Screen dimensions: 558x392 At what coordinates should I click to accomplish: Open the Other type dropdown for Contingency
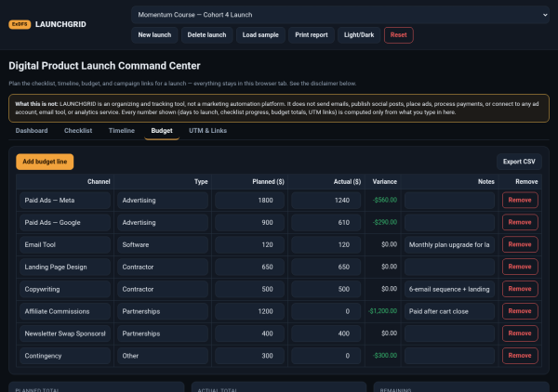click(163, 356)
